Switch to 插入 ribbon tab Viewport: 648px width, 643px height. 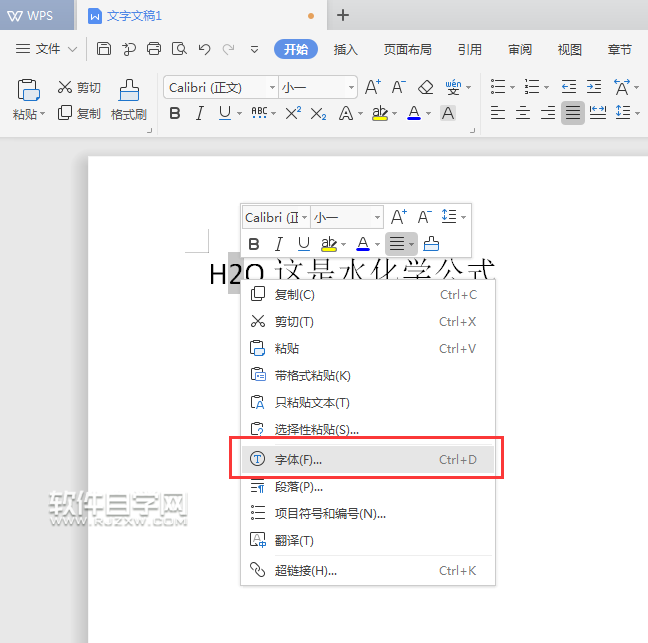pyautogui.click(x=345, y=50)
